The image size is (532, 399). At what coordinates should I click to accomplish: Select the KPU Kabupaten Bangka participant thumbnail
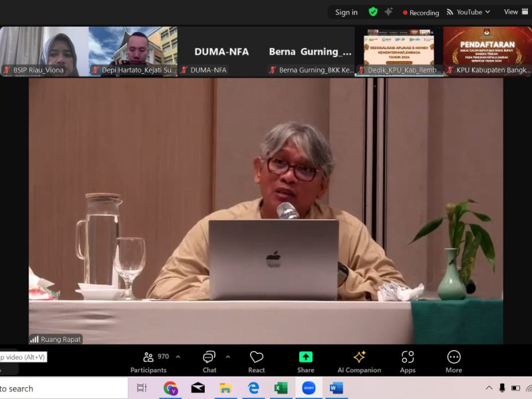tap(487, 51)
